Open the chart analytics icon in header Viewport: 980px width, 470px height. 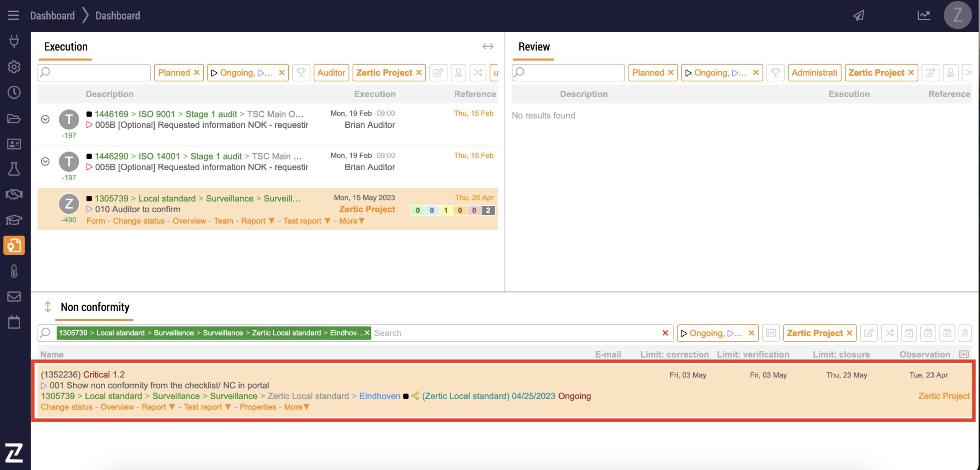pos(923,15)
